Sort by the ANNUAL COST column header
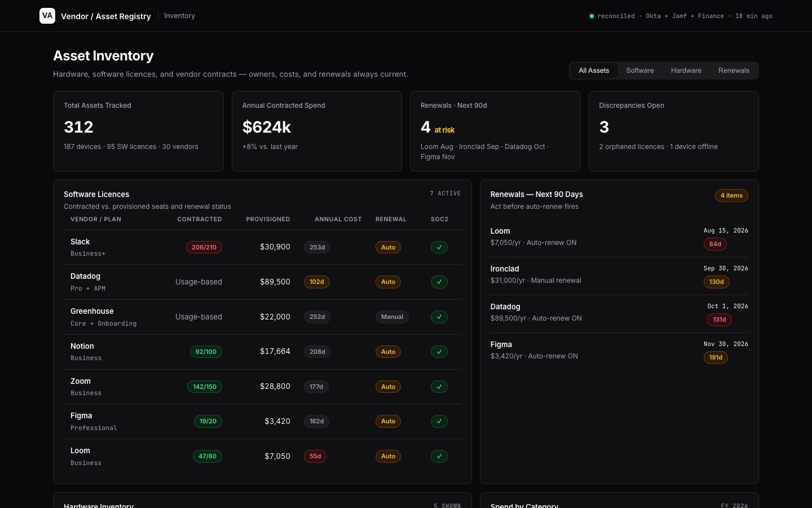 coord(338,219)
